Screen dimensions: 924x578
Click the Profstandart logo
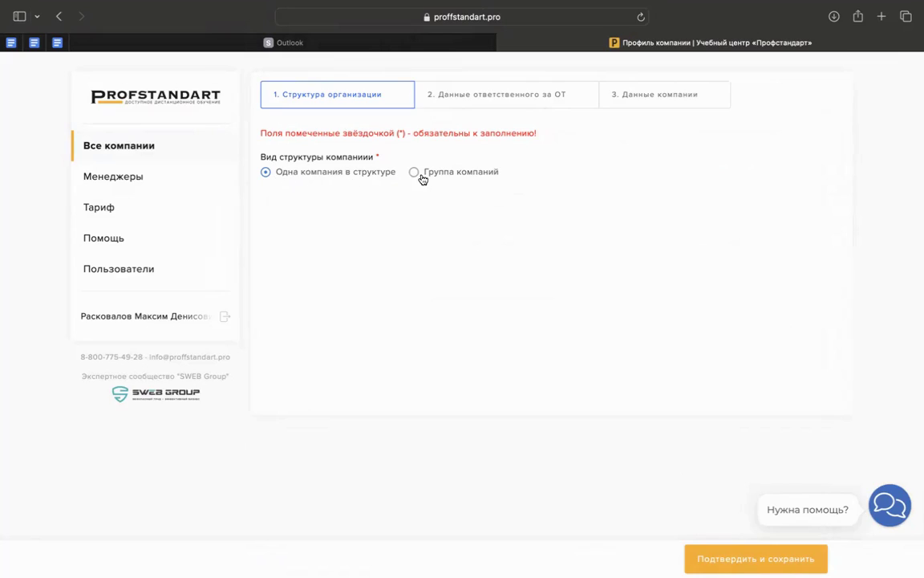[x=156, y=97]
